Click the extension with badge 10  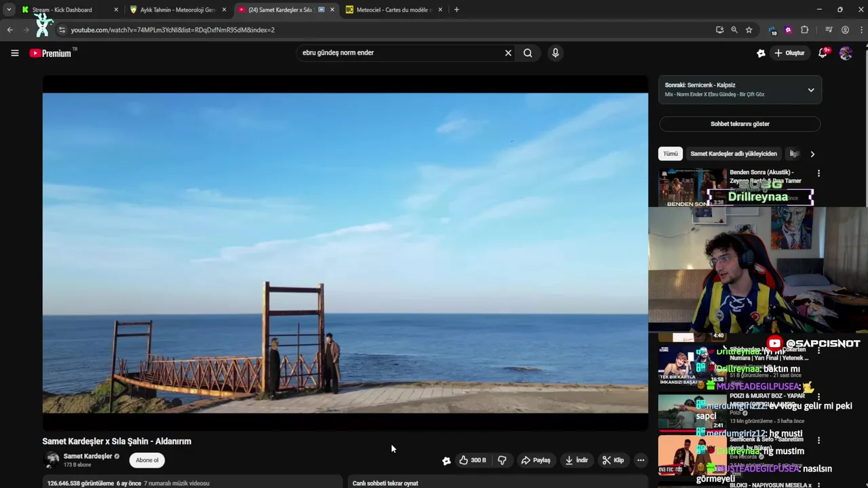(x=772, y=30)
